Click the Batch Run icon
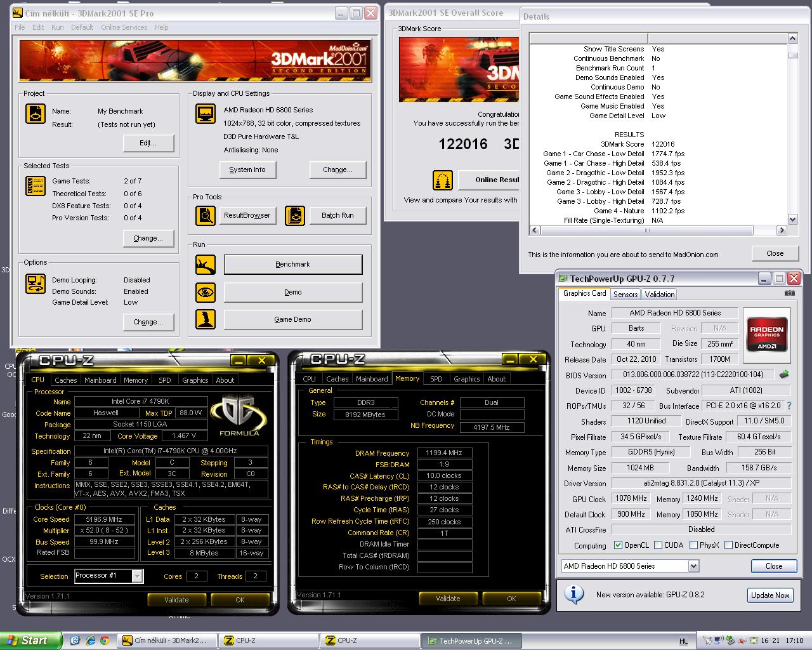The width and height of the screenshot is (812, 650). click(x=295, y=216)
